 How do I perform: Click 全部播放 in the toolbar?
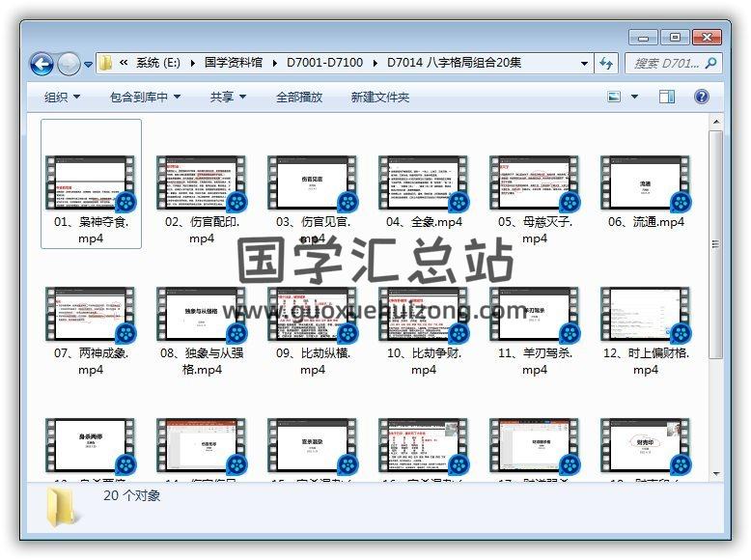[299, 98]
